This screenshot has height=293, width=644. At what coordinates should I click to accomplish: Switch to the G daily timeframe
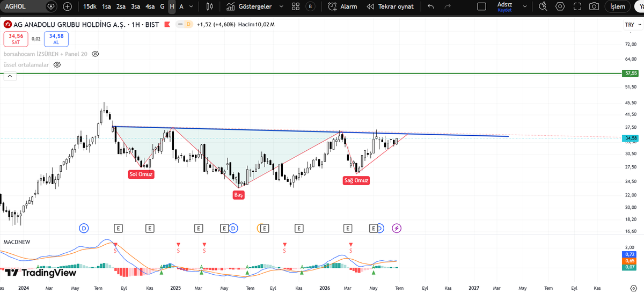[162, 6]
